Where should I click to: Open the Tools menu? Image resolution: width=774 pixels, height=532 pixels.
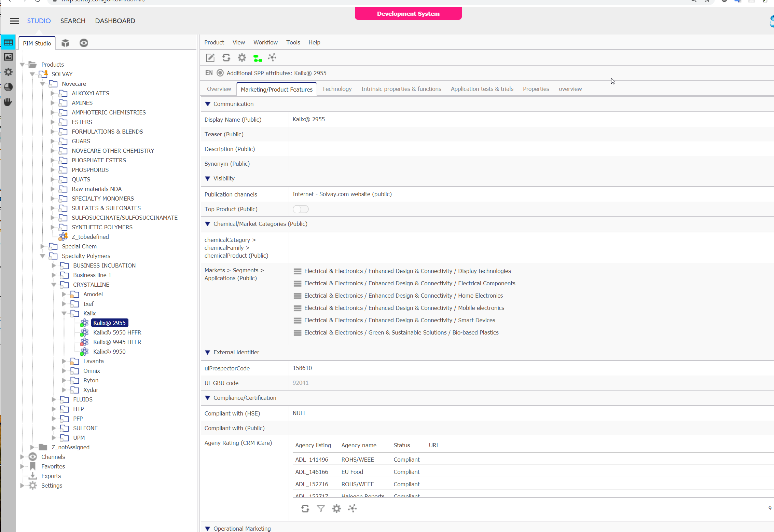293,42
